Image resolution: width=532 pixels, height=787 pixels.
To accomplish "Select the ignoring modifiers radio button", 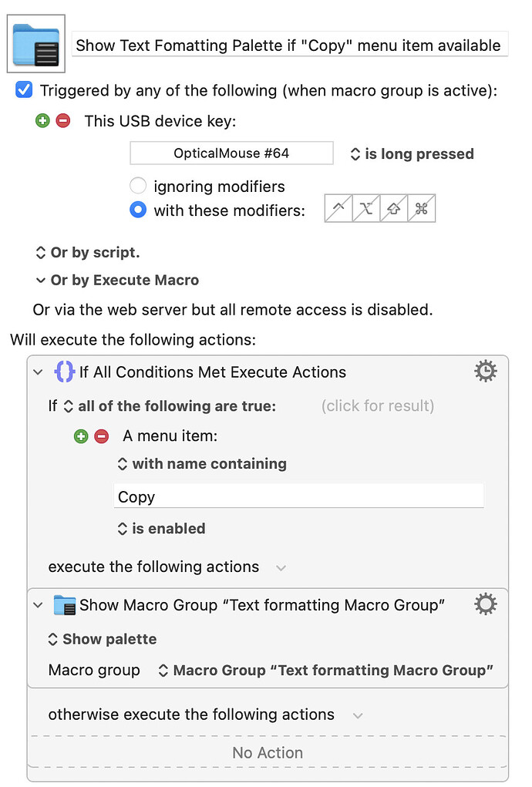I will coord(138,186).
